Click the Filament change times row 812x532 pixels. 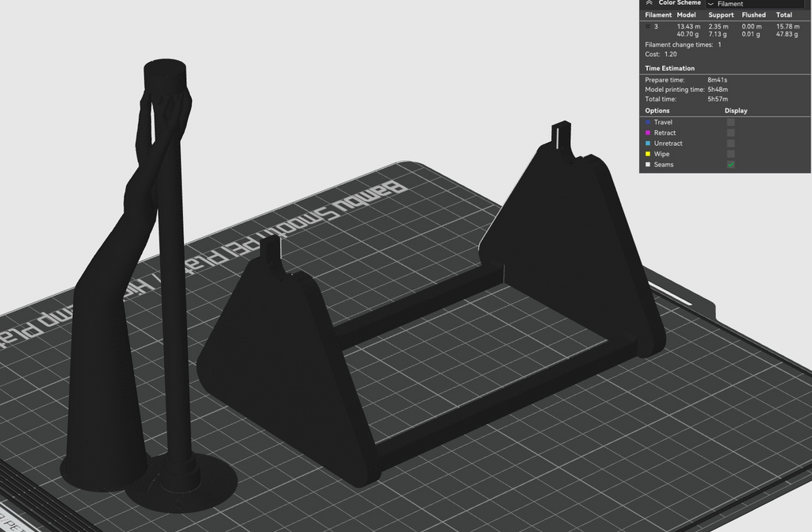point(683,44)
